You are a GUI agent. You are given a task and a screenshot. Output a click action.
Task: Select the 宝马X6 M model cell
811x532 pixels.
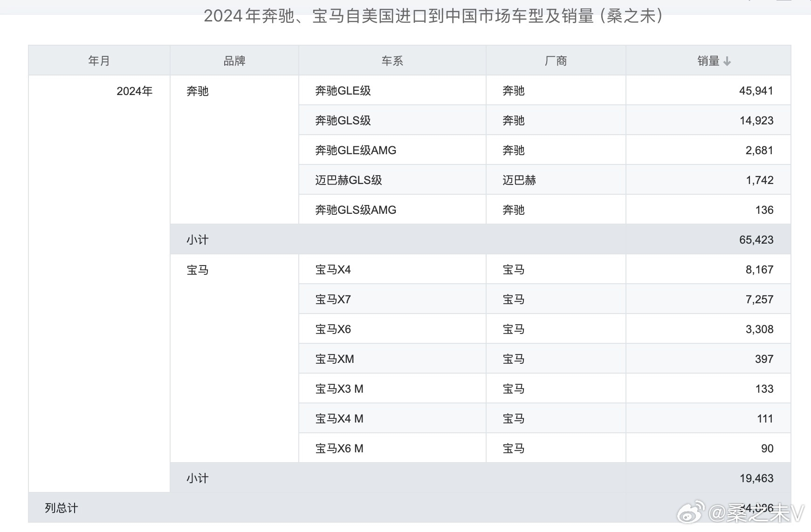(x=392, y=448)
